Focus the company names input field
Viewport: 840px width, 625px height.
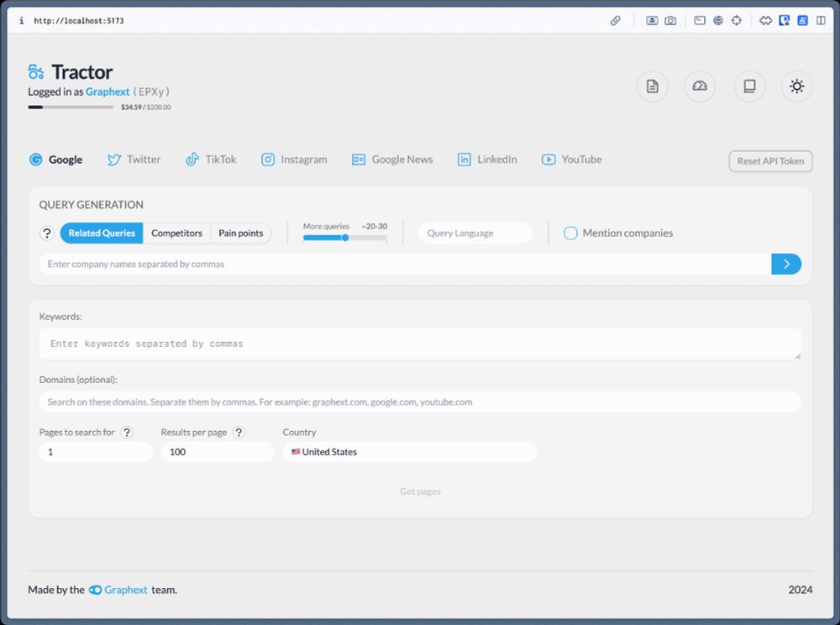click(x=405, y=264)
